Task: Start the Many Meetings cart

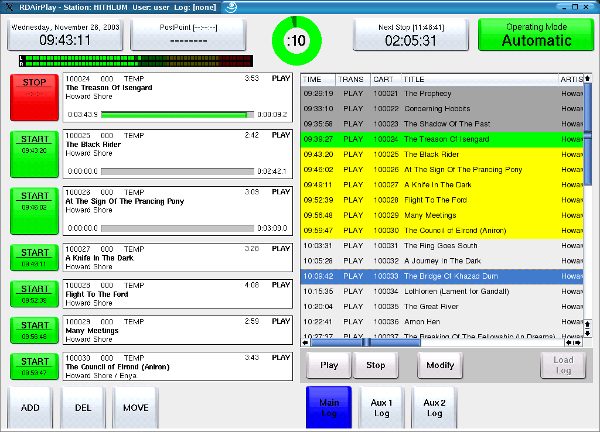Action: [x=34, y=330]
